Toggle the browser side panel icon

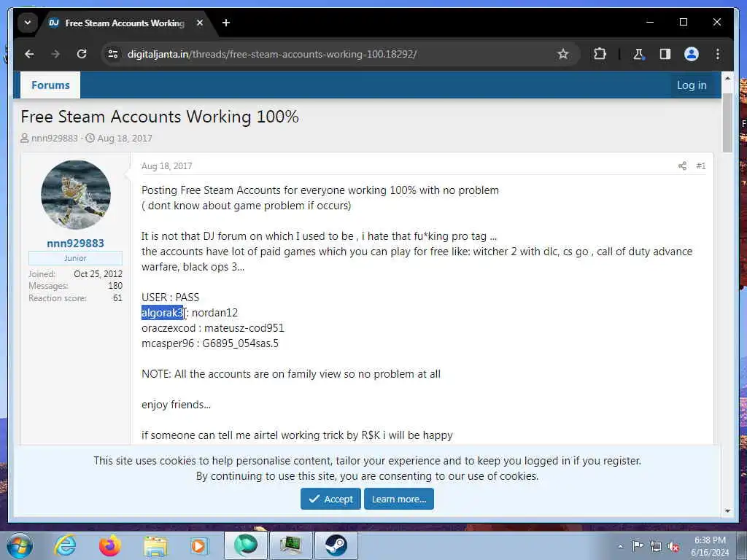[665, 54]
